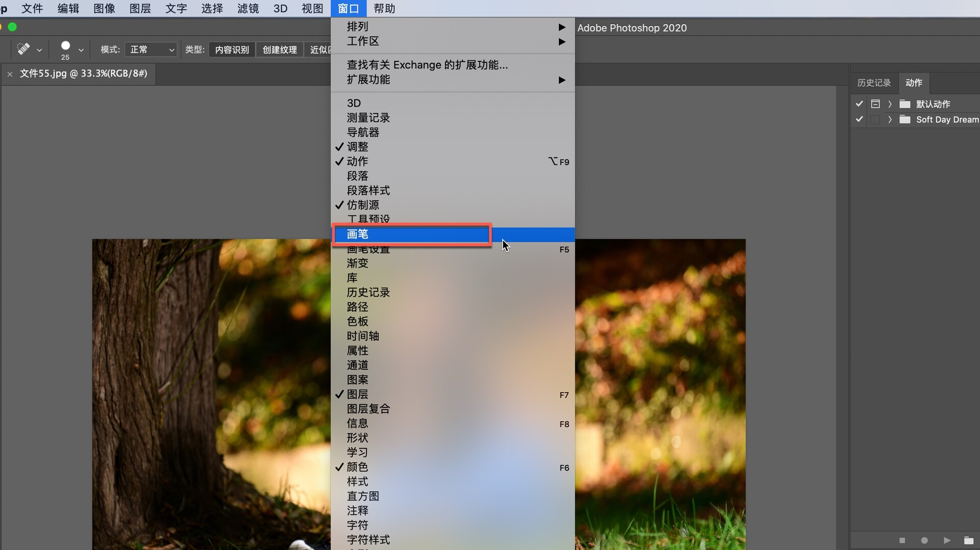Open the 选择 menu

(212, 9)
